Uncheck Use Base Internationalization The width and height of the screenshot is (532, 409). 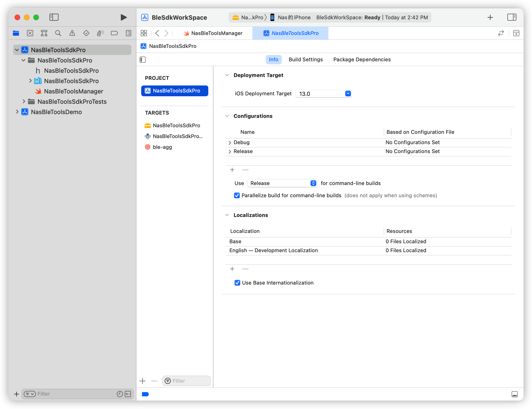237,283
